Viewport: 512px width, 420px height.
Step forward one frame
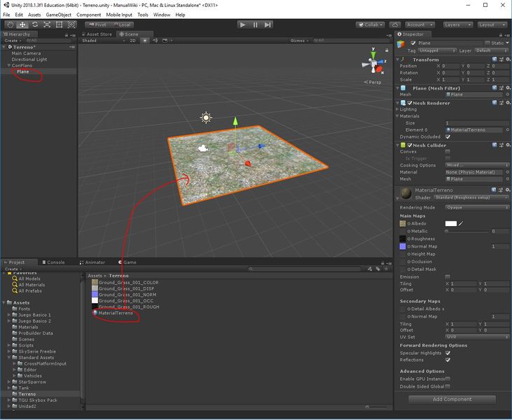(x=268, y=24)
